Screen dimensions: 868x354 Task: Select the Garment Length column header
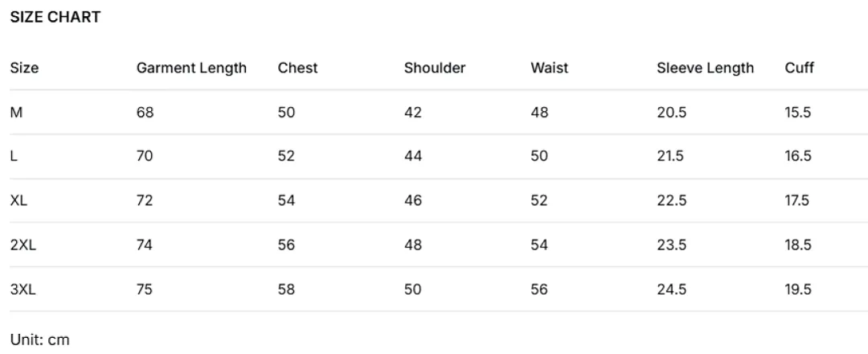[x=191, y=68]
